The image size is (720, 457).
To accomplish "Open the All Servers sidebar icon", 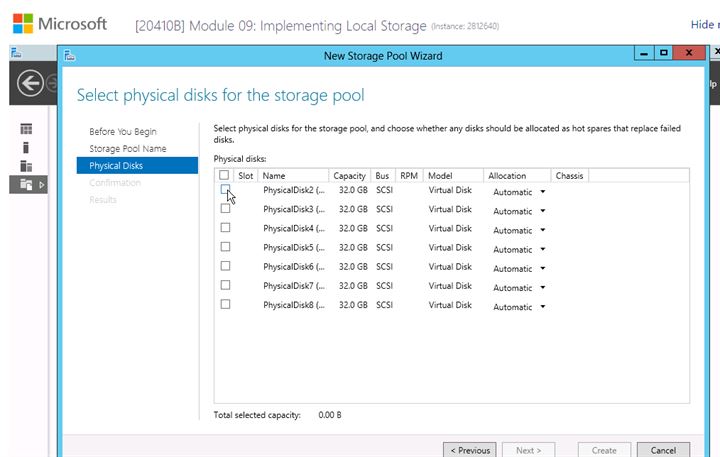I will [27, 165].
